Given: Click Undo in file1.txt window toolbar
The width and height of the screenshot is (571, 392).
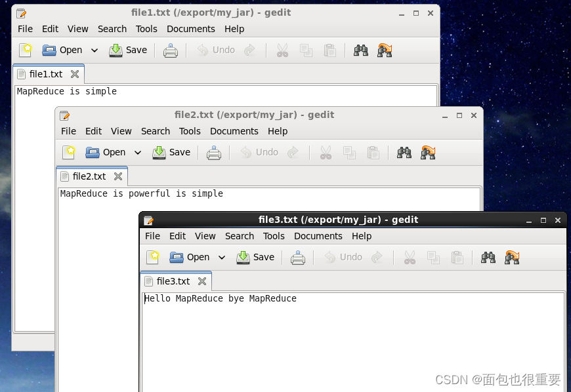Looking at the screenshot, I should pos(216,50).
